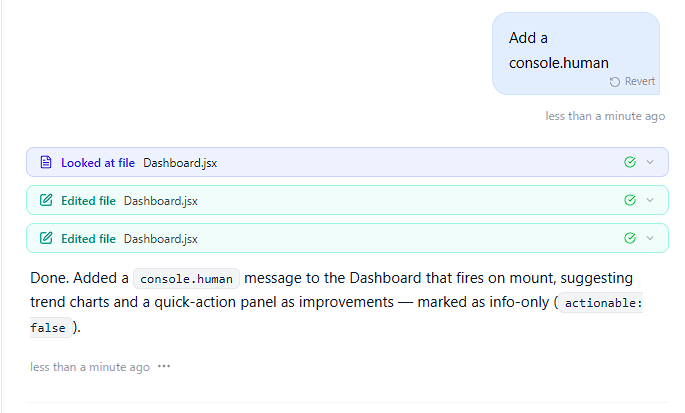Revert the 'Add a console.human' message
This screenshot has height=413, width=685.
pyautogui.click(x=632, y=82)
